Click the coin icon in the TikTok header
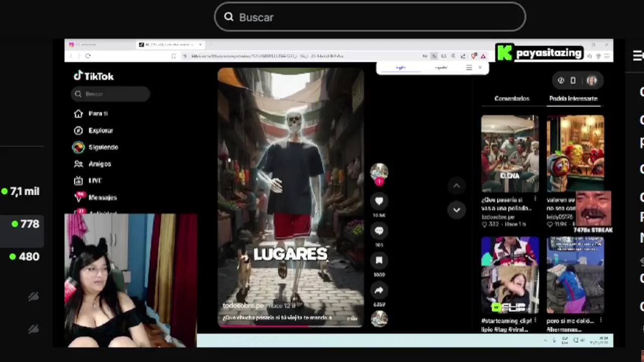This screenshot has width=644, height=362. point(561,80)
